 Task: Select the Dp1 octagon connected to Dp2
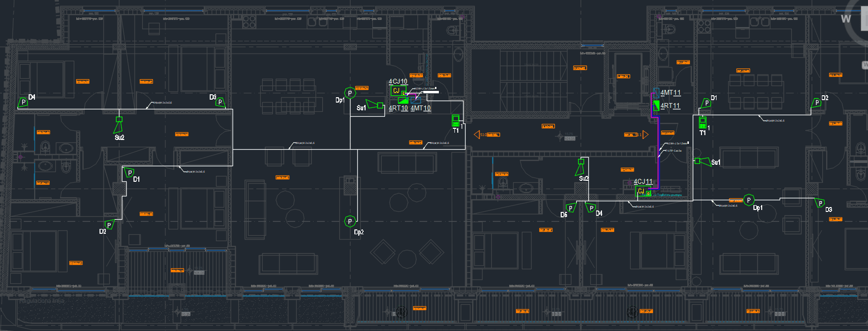(350, 93)
